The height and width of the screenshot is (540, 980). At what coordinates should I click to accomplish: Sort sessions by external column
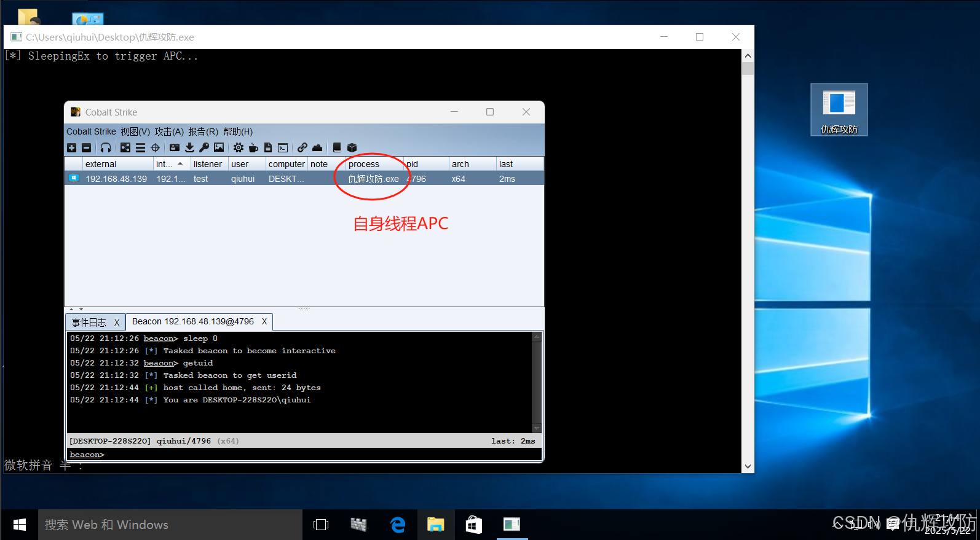pos(118,164)
